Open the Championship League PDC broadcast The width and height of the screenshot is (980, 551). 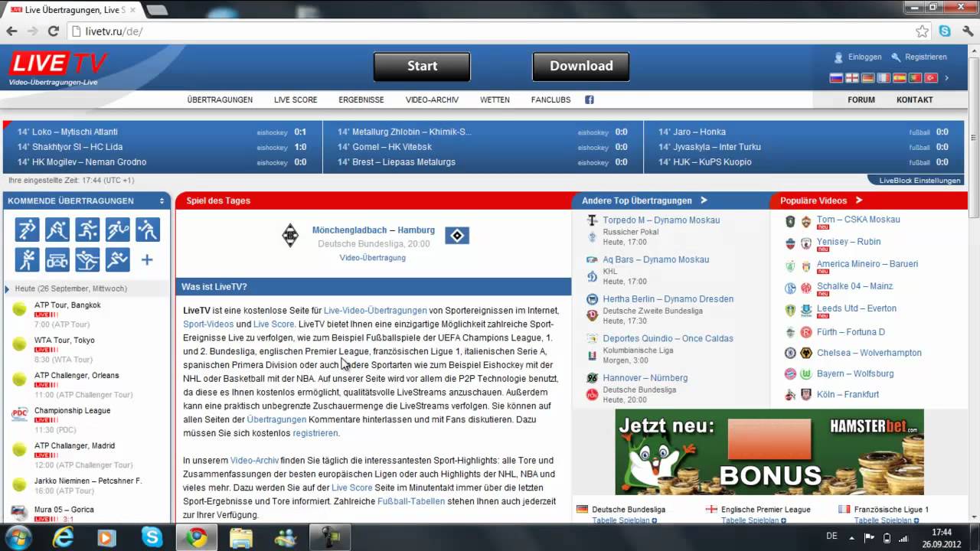[x=72, y=410]
